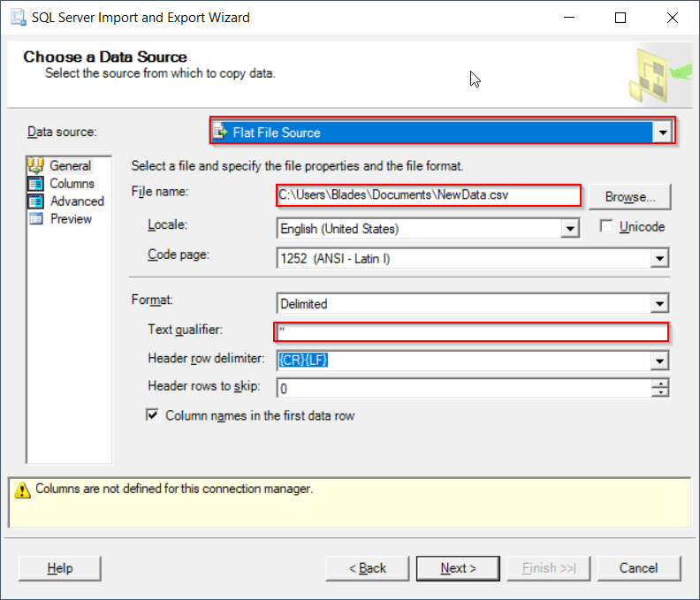Click the Browse... button

pos(630,197)
